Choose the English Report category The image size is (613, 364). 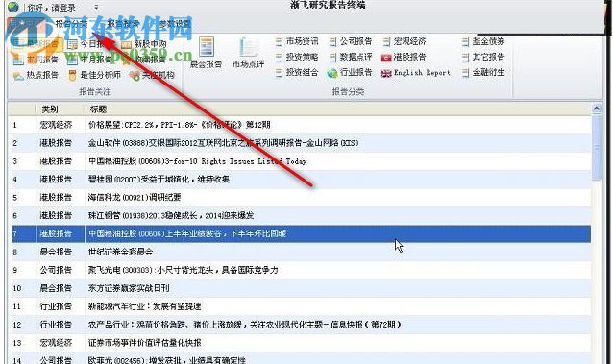pos(416,73)
